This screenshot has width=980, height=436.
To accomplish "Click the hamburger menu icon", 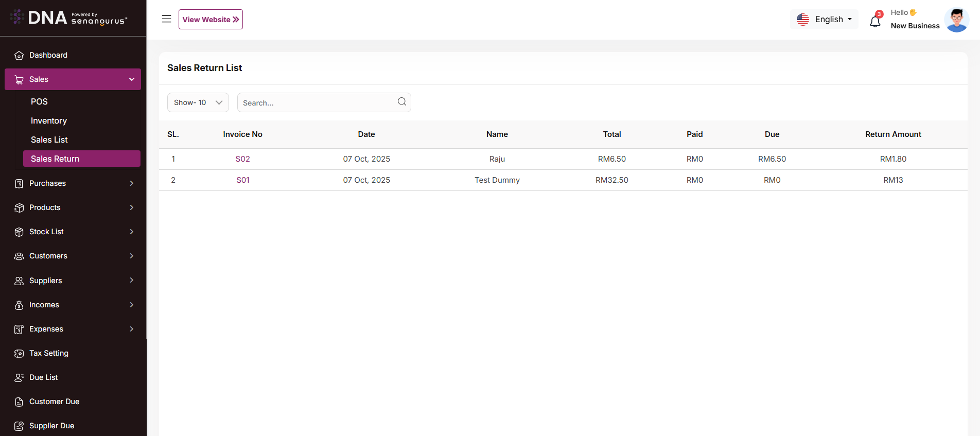I will [x=166, y=19].
